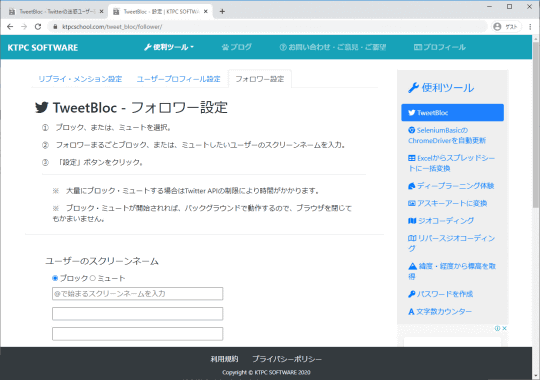Select the フォロワー設定 tab
This screenshot has height=380, width=540.
[260, 79]
